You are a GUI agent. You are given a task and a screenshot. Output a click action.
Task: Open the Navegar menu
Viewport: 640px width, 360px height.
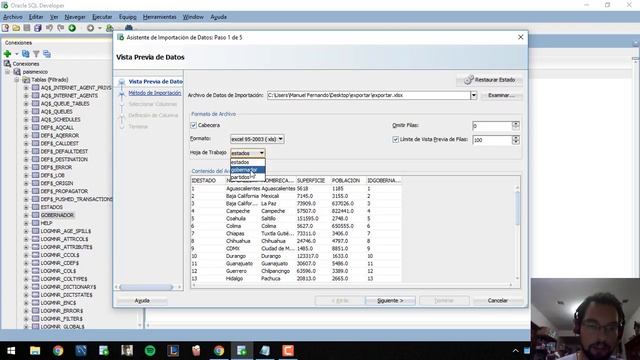coord(75,17)
